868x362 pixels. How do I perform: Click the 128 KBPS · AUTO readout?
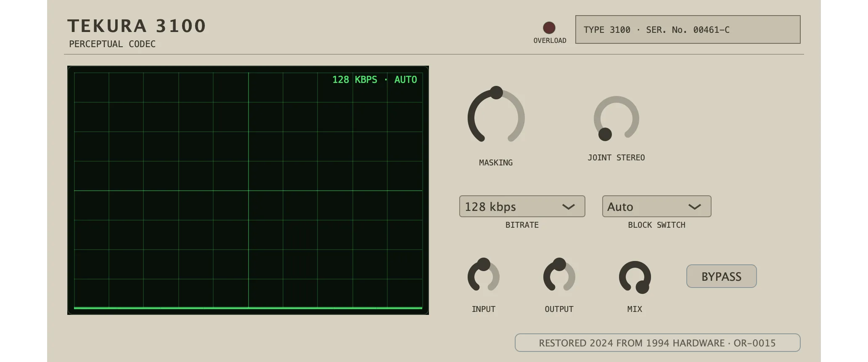[x=375, y=80]
